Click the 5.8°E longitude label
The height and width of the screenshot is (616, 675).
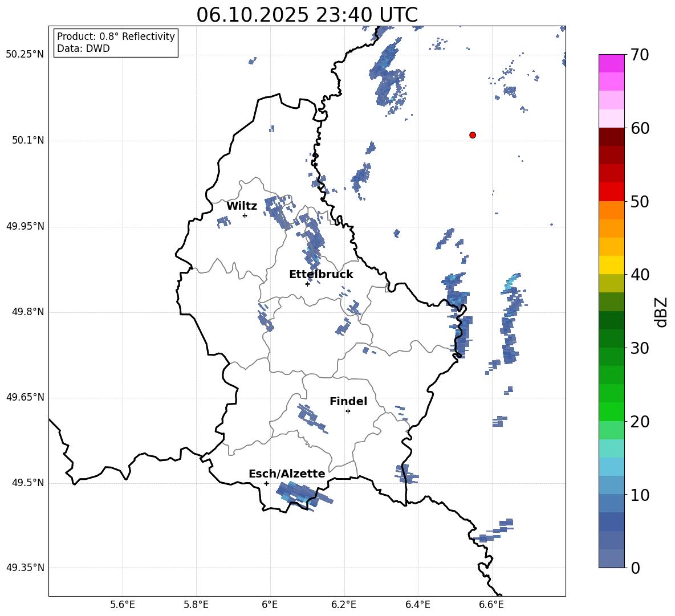click(196, 605)
